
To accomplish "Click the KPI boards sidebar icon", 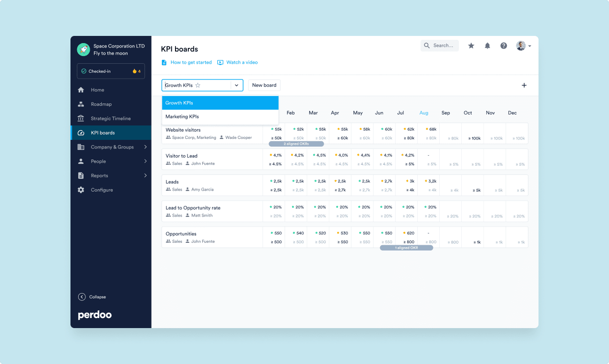I will [x=82, y=132].
